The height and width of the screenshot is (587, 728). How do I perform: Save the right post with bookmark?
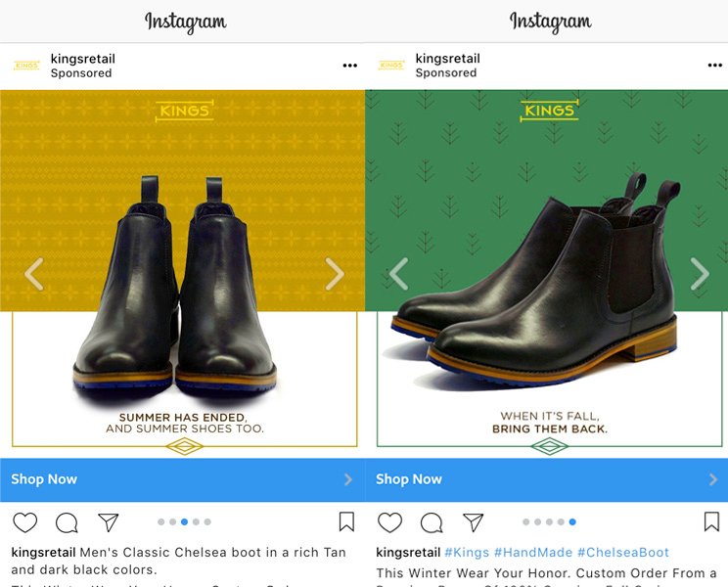711,521
